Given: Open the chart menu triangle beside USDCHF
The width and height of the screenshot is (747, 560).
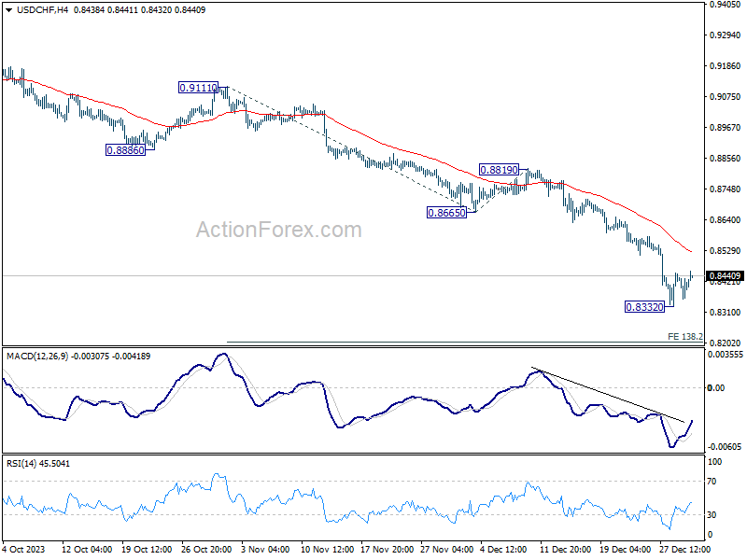Looking at the screenshot, I should 8,10.
